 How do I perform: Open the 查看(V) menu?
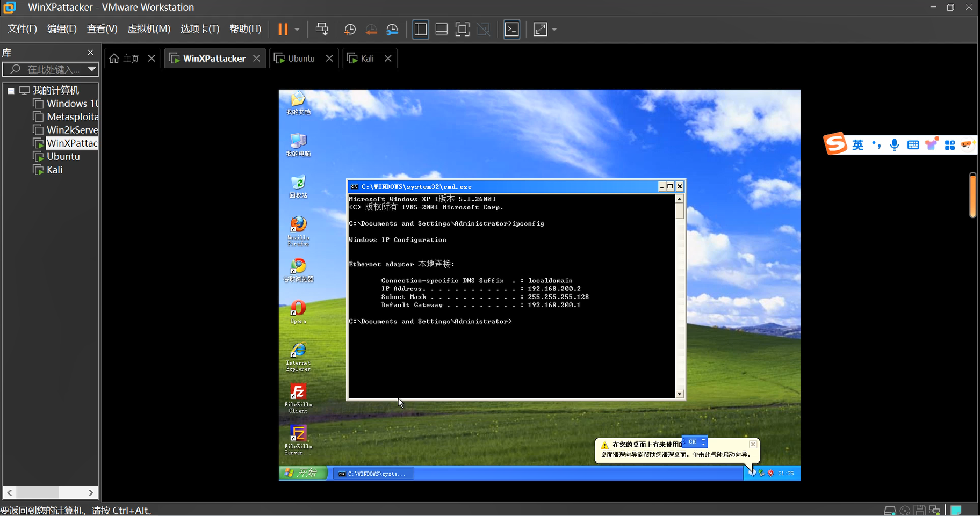(102, 29)
